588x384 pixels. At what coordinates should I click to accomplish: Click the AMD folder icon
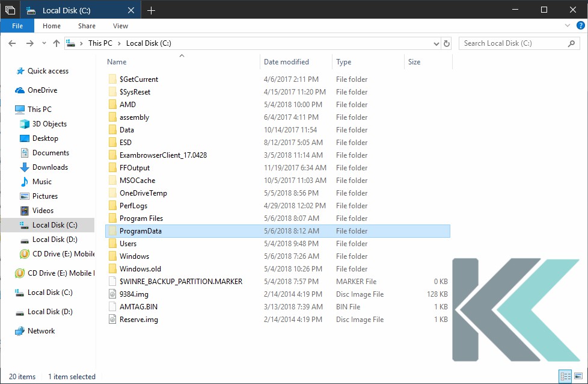(112, 104)
